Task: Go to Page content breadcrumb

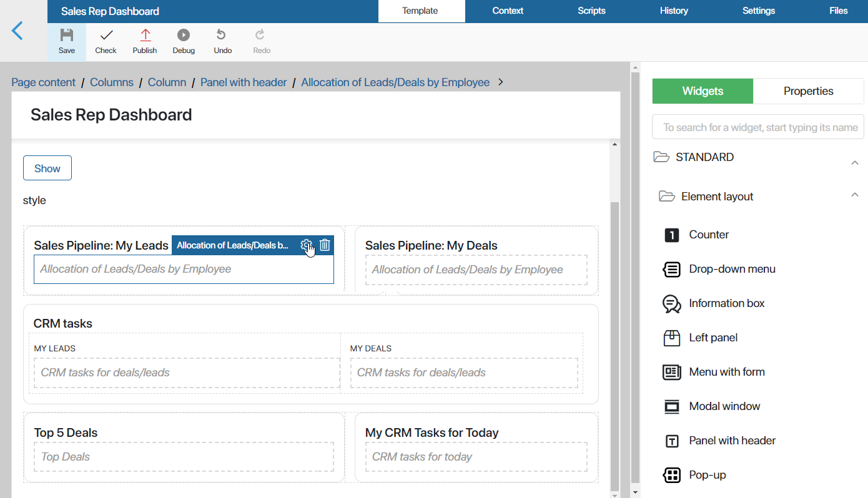Action: click(x=43, y=82)
